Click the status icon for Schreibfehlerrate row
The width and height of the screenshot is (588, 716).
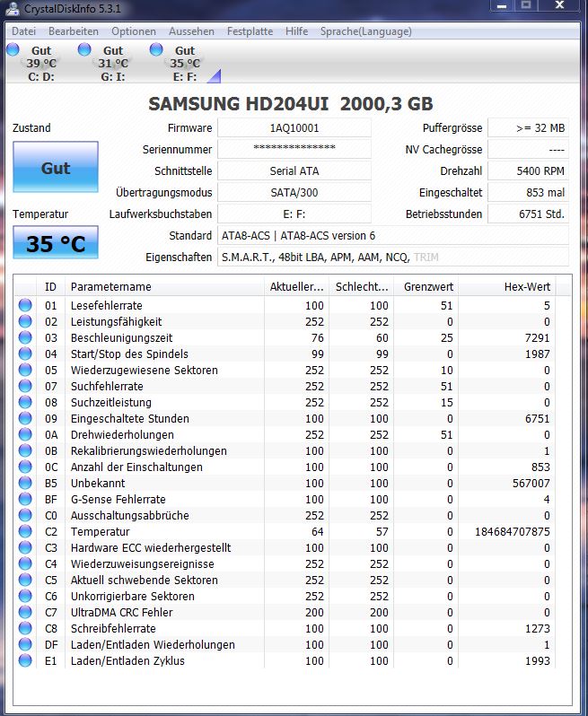click(x=25, y=628)
